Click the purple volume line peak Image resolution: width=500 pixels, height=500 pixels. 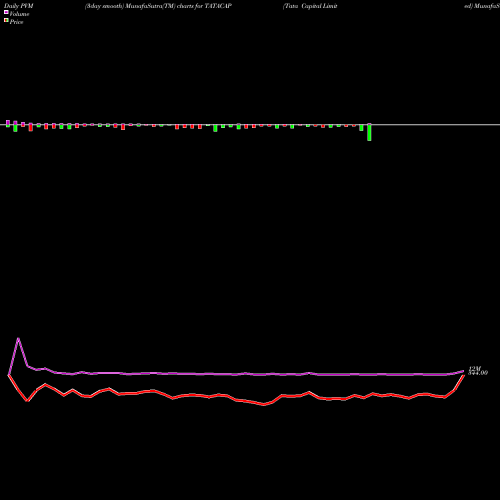click(18, 339)
